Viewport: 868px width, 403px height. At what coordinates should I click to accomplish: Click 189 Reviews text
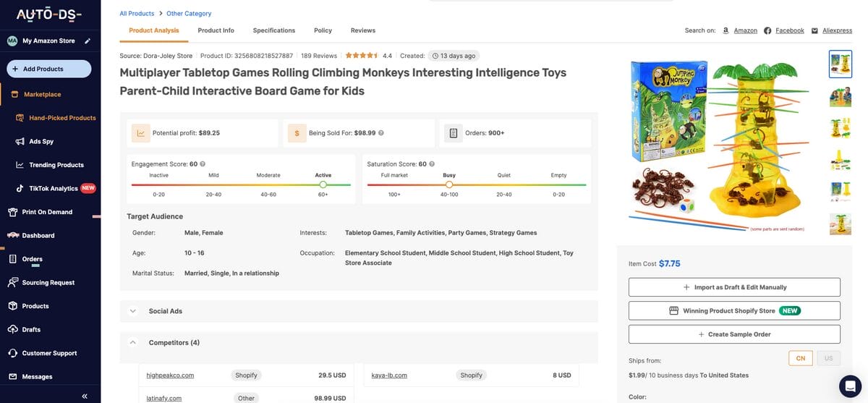319,56
